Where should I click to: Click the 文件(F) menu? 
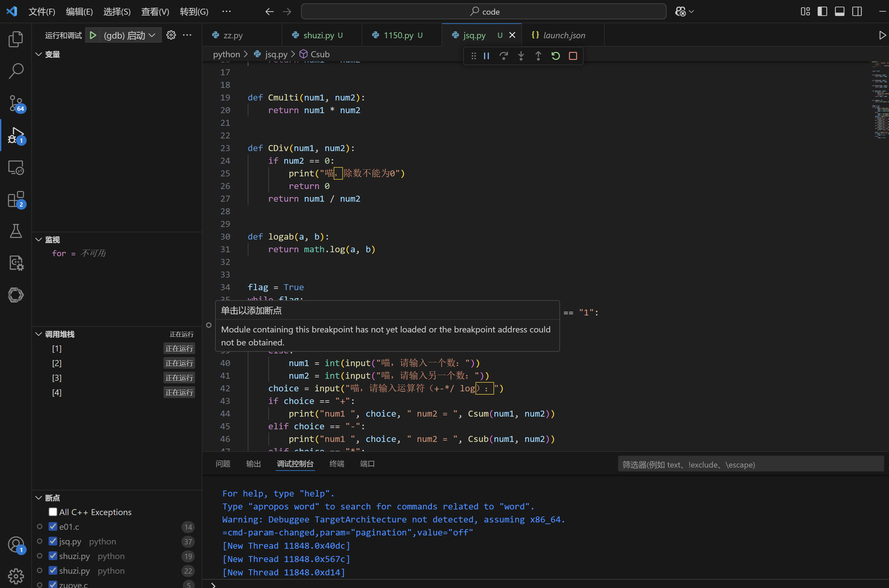coord(42,12)
